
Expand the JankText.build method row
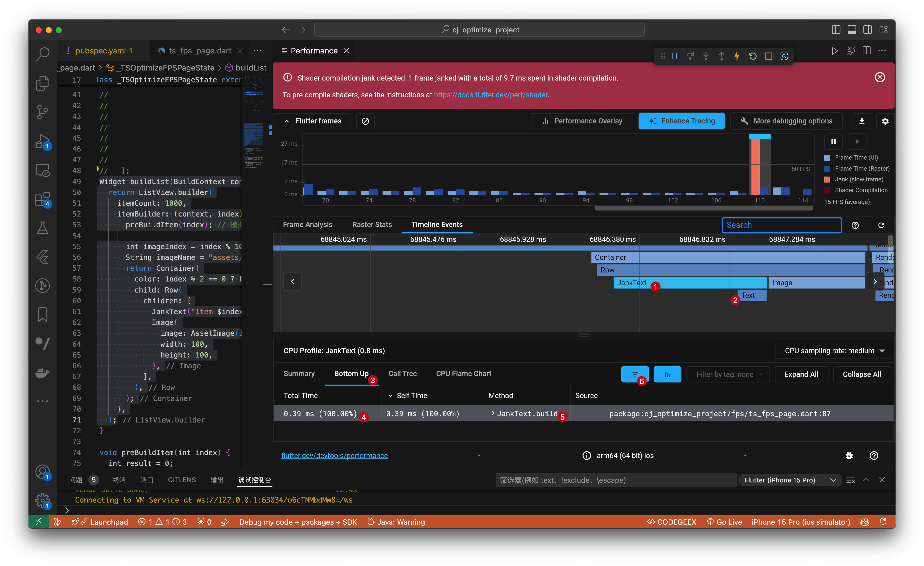[493, 413]
